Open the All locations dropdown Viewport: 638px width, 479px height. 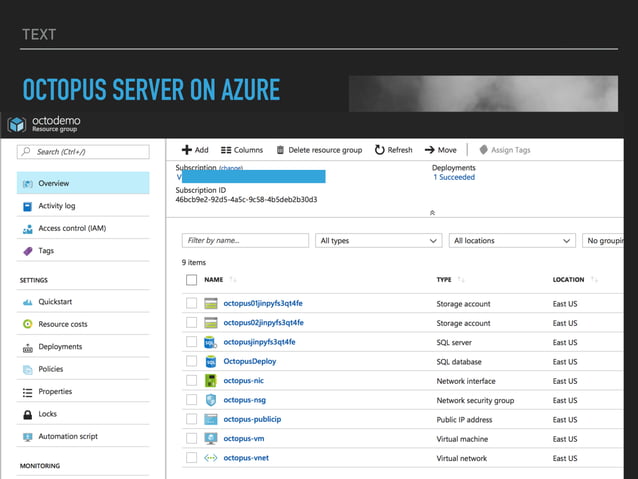point(511,241)
